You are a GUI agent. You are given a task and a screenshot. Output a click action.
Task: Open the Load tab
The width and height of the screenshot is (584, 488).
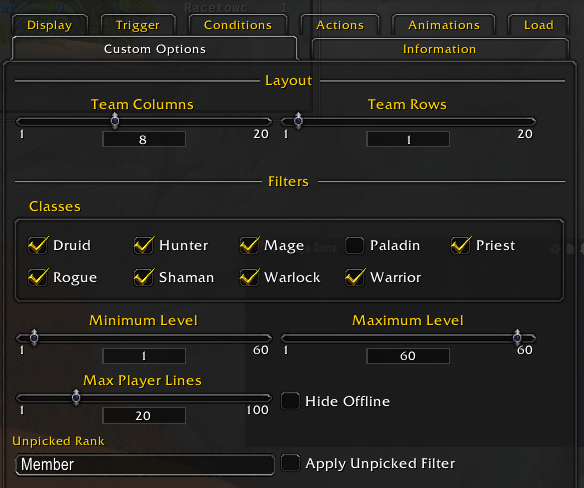539,25
